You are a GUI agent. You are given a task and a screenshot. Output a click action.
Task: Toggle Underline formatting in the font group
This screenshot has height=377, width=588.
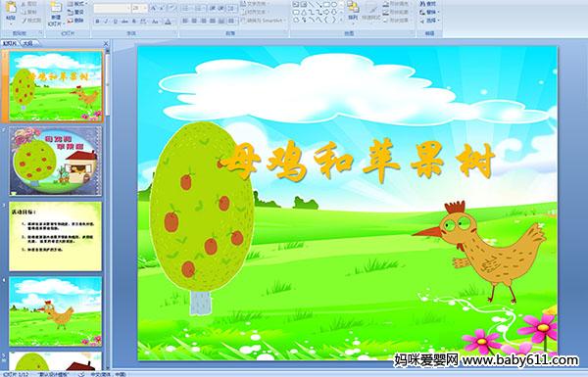coord(115,22)
